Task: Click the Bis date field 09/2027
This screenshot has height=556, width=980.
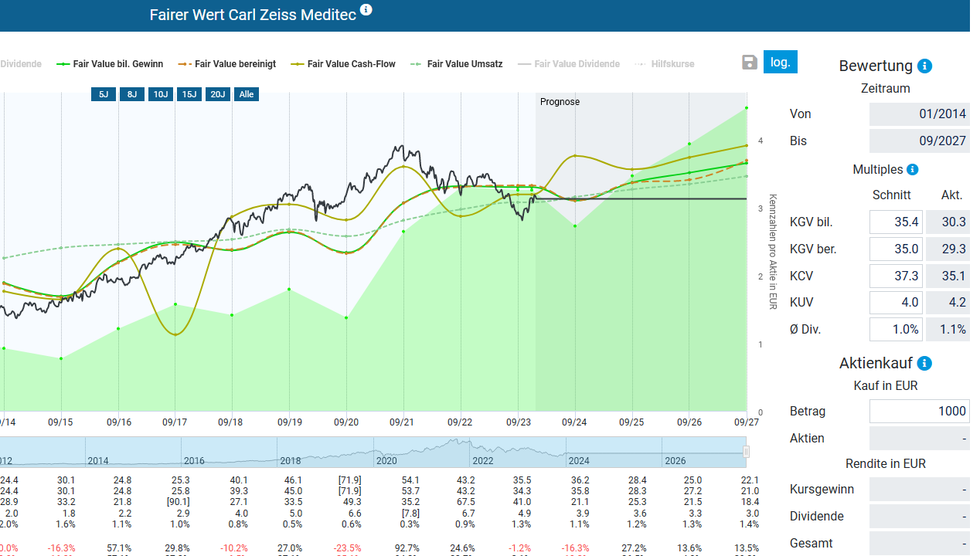Action: [920, 141]
